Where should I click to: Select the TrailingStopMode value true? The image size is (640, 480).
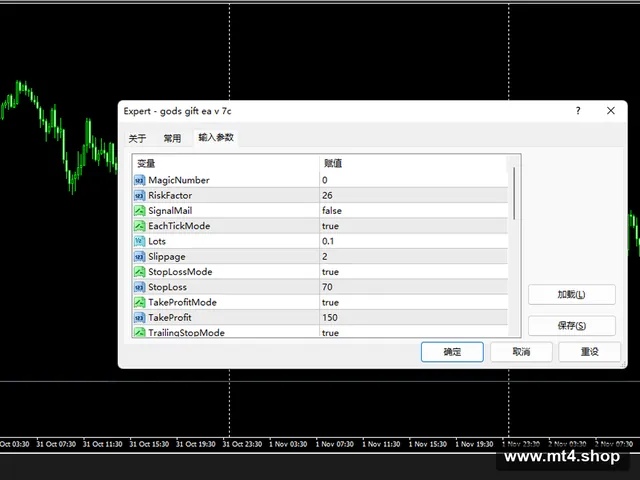tap(330, 333)
